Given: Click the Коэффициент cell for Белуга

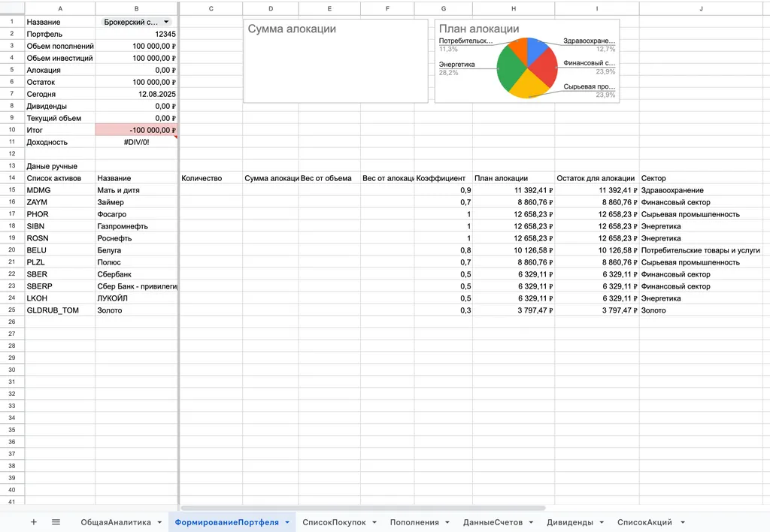Looking at the screenshot, I should [x=443, y=250].
